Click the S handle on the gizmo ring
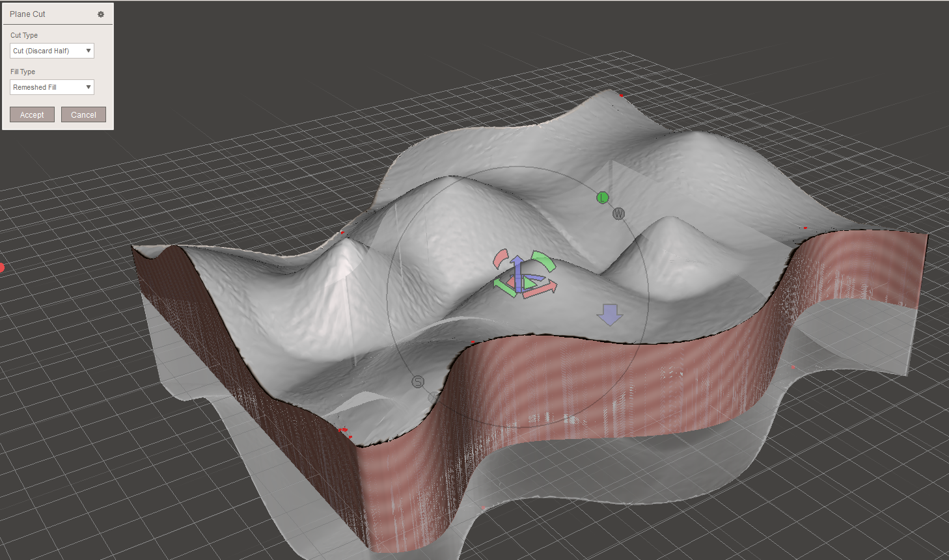This screenshot has height=560, width=949. coord(418,382)
